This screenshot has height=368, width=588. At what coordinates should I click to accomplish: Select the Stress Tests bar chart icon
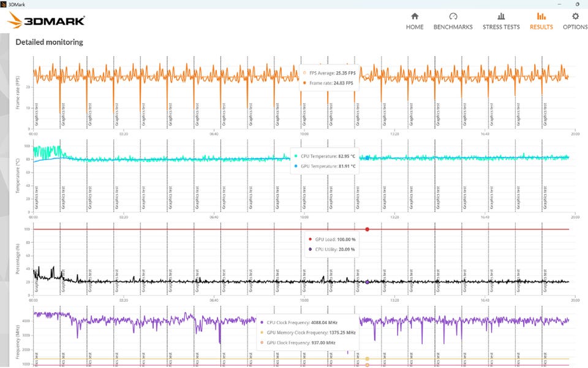tap(501, 16)
